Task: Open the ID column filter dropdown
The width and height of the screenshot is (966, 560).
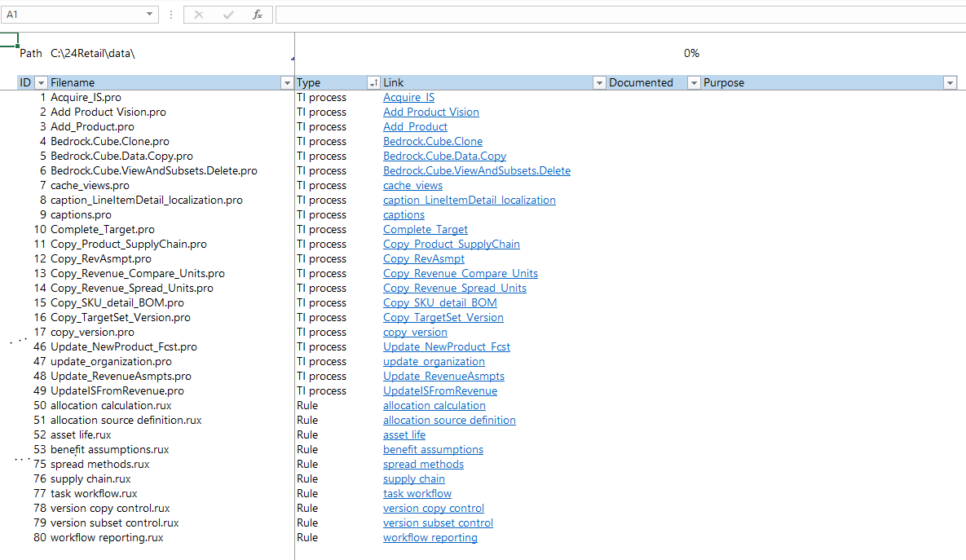Action: [41, 82]
